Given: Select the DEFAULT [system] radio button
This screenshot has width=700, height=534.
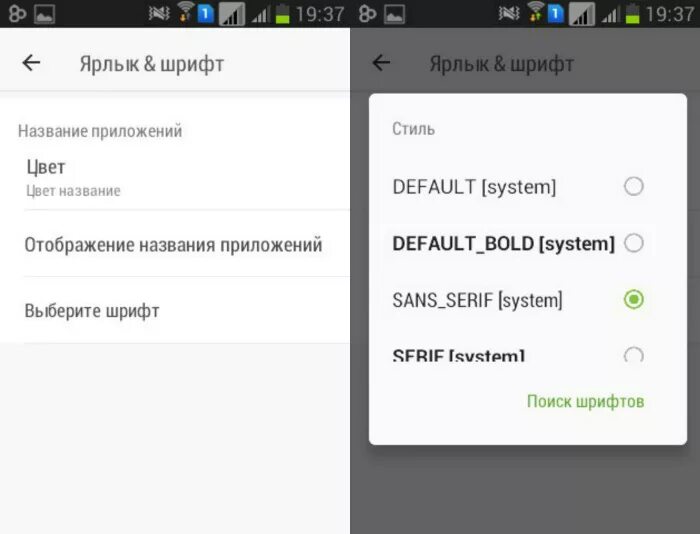Looking at the screenshot, I should point(633,186).
